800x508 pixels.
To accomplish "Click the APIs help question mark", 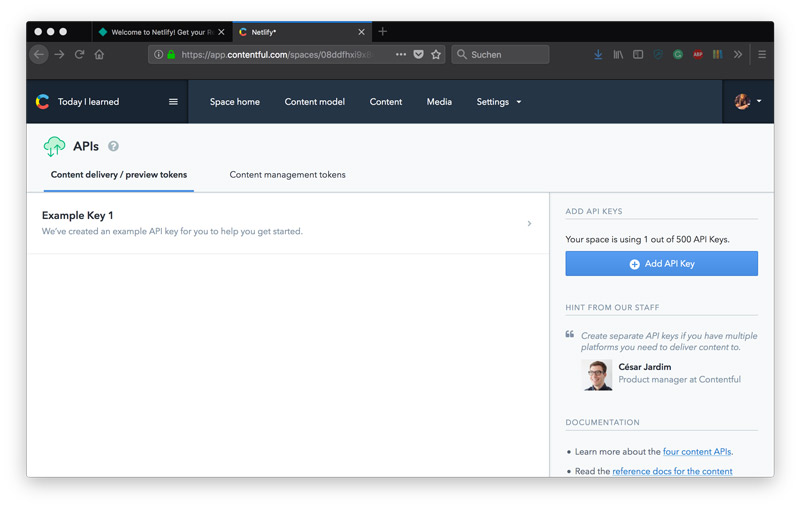I will [113, 146].
